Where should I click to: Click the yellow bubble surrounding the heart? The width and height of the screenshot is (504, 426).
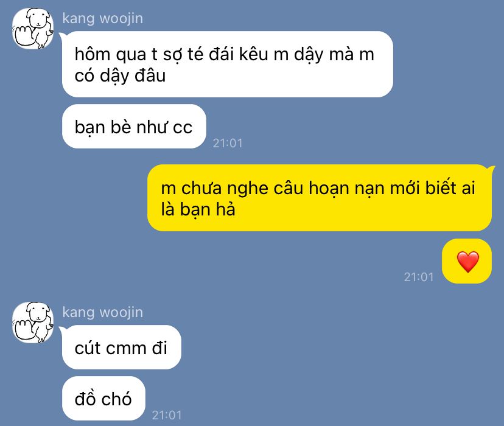(467, 261)
